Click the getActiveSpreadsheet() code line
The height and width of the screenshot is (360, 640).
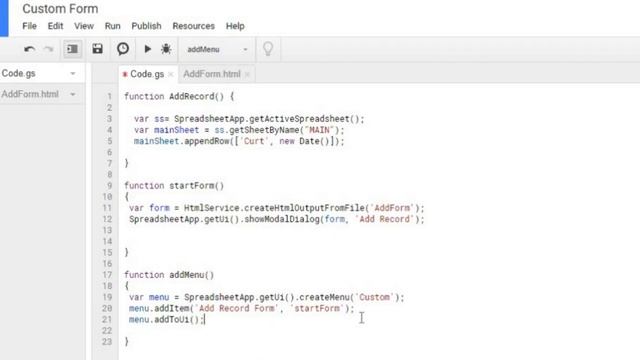[x=249, y=119]
